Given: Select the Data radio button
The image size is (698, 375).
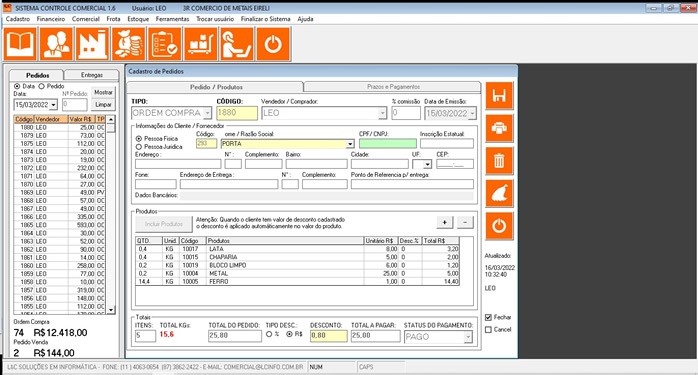Looking at the screenshot, I should [x=17, y=86].
